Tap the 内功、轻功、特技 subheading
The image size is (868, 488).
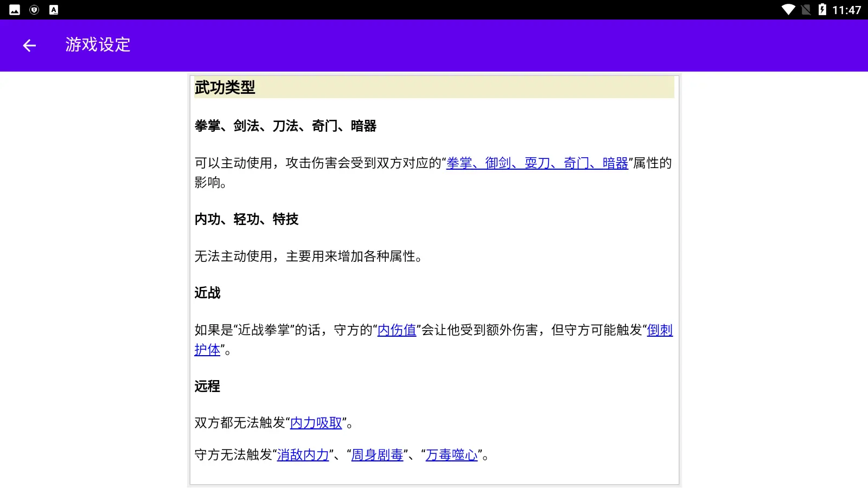[247, 219]
